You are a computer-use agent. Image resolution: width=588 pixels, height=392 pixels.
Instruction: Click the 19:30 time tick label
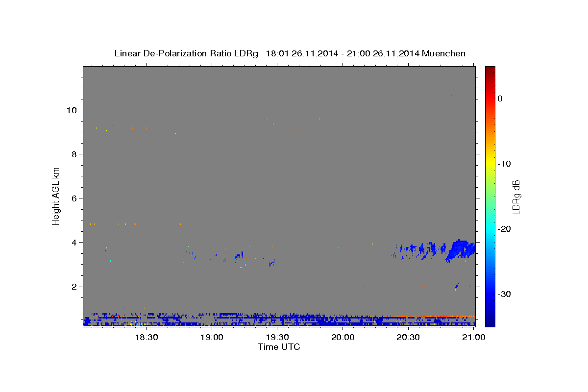point(277,338)
